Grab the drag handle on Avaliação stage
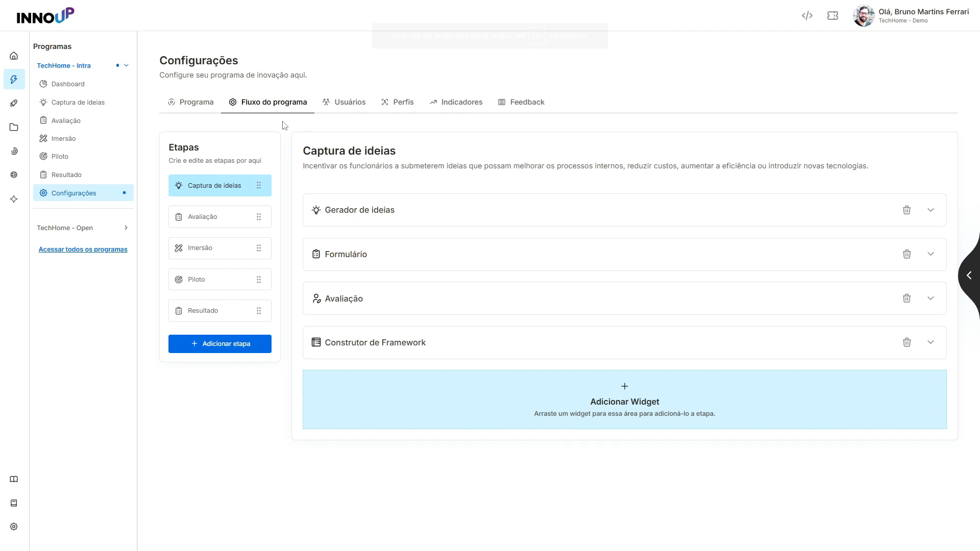980x551 pixels. pos(259,217)
